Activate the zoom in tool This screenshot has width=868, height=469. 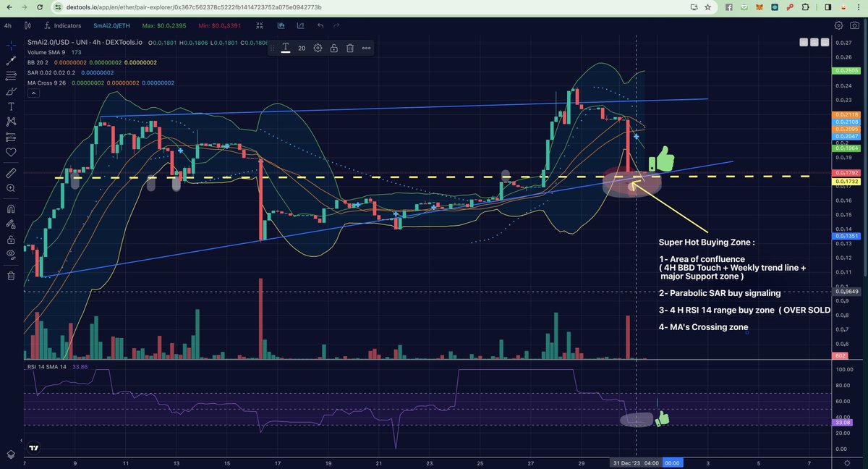pos(10,188)
